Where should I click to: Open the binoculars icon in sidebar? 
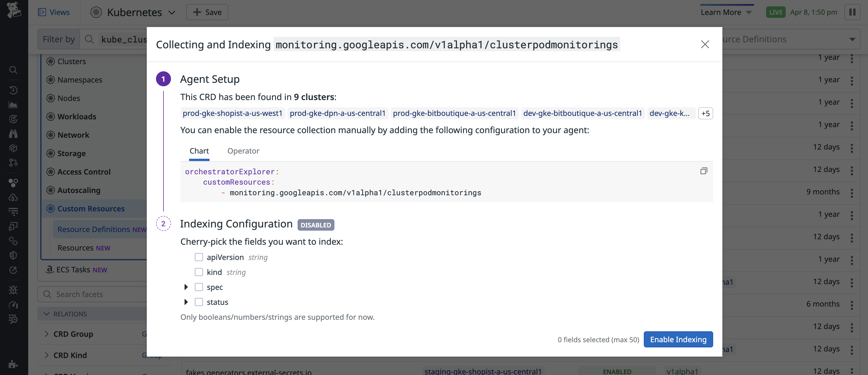(x=13, y=134)
